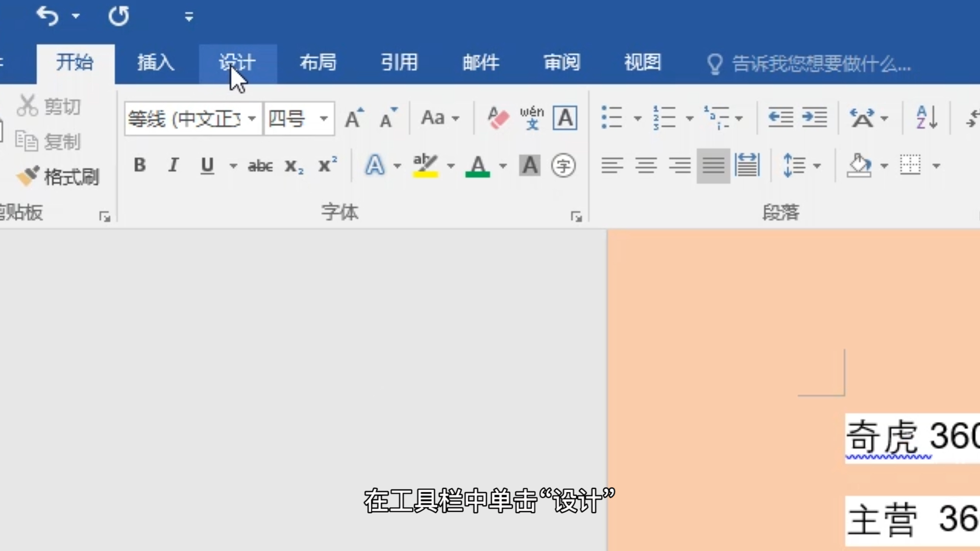Toggle Superscript formatting
Image resolution: width=980 pixels, height=551 pixels.
pos(328,165)
